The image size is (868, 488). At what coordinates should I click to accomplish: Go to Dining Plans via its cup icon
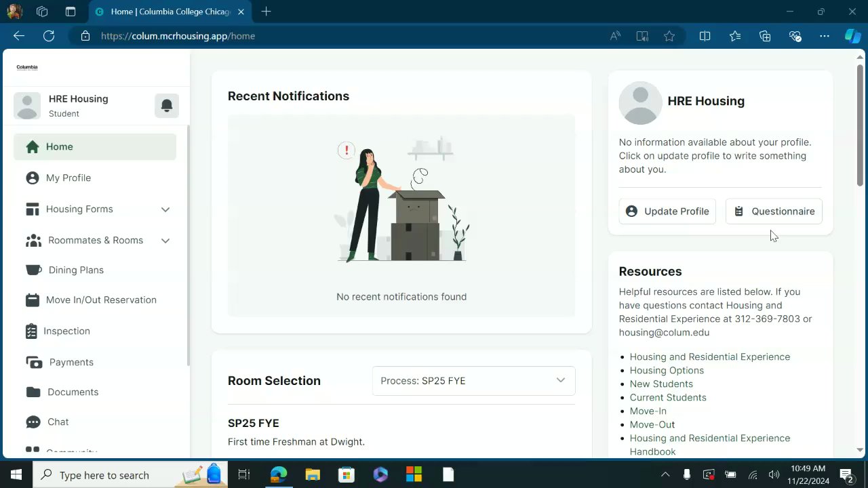33,270
